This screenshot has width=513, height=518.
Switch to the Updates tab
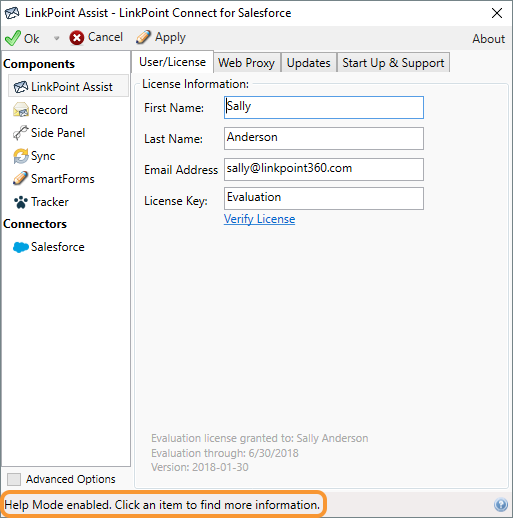309,63
